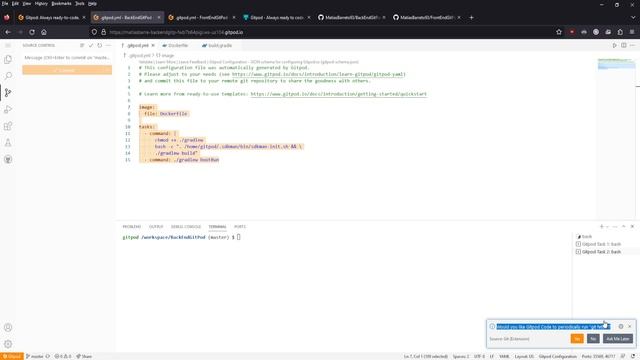Open the editor more actions ellipsis
This screenshot has width=640, height=360.
pos(632,45)
